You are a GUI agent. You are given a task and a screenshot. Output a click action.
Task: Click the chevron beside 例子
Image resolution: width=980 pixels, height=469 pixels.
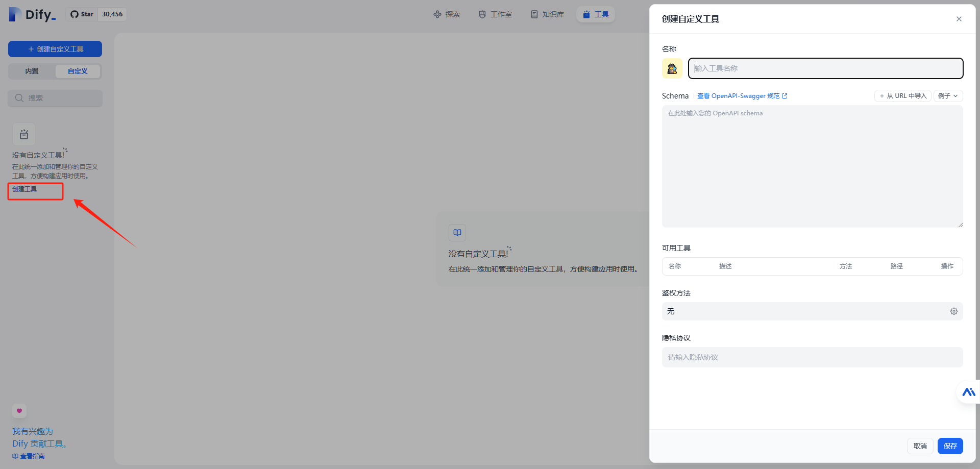coord(955,96)
